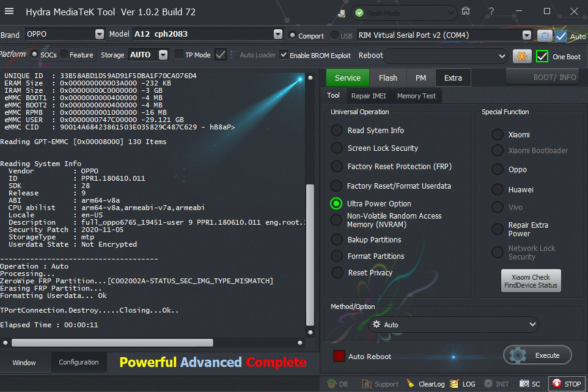
Task: Click the gear icon in Auto method box
Action: coord(377,325)
